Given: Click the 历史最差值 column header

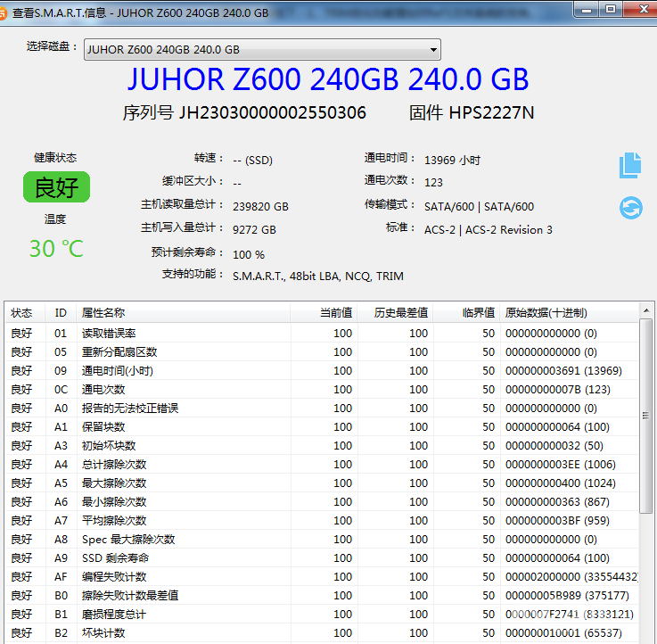Looking at the screenshot, I should tap(399, 313).
